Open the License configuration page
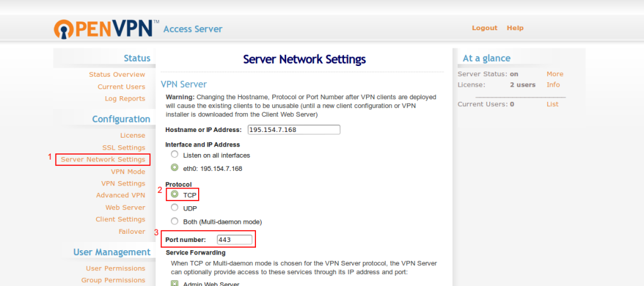This screenshot has width=644, height=286. tap(133, 135)
